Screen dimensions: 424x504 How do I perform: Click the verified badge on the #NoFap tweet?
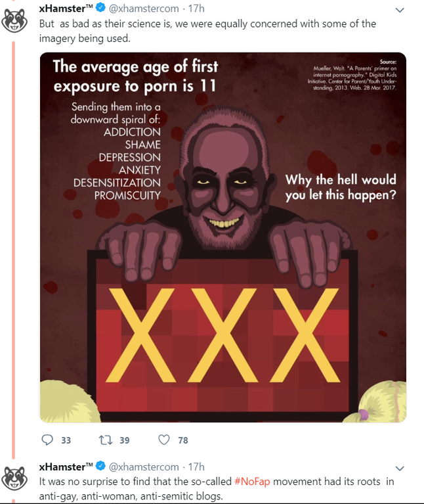tap(101, 467)
